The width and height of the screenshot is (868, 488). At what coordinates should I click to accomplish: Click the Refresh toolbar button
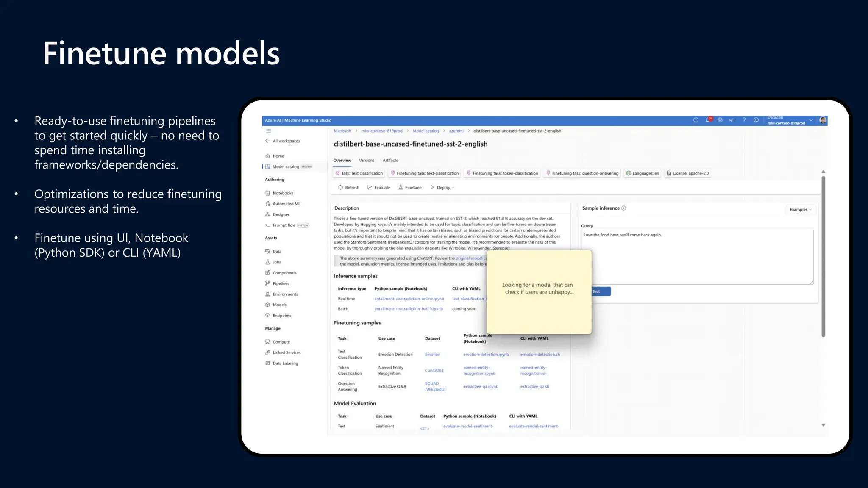click(x=348, y=188)
